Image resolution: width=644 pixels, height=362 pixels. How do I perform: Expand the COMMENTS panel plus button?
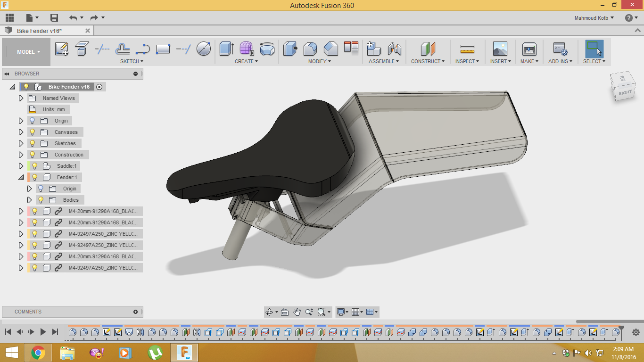click(x=135, y=312)
